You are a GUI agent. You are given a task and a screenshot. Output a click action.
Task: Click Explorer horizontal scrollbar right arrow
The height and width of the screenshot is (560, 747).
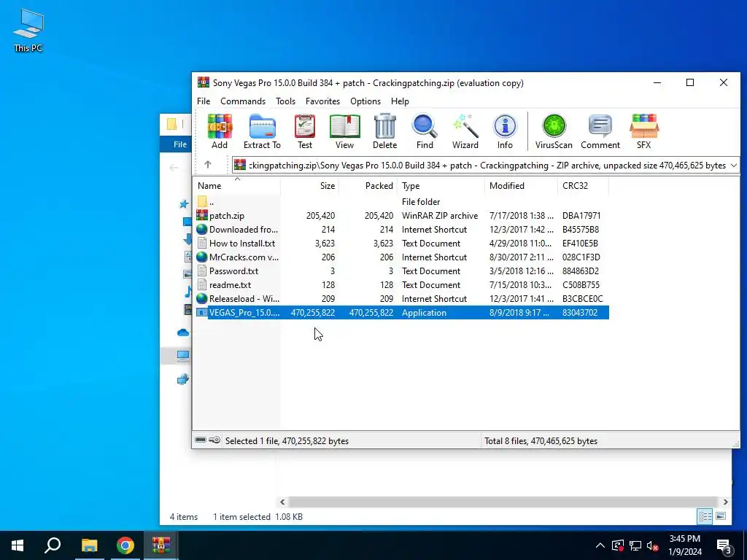click(725, 502)
